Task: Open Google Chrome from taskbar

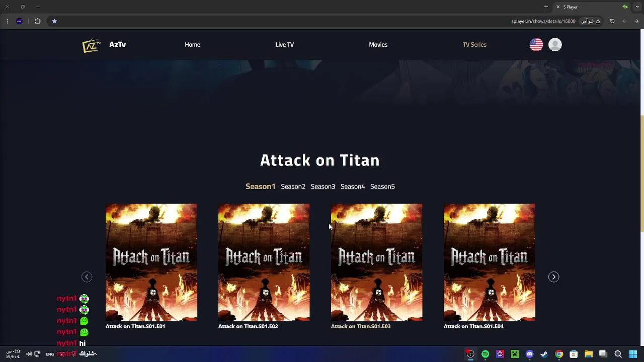Action: [559, 354]
